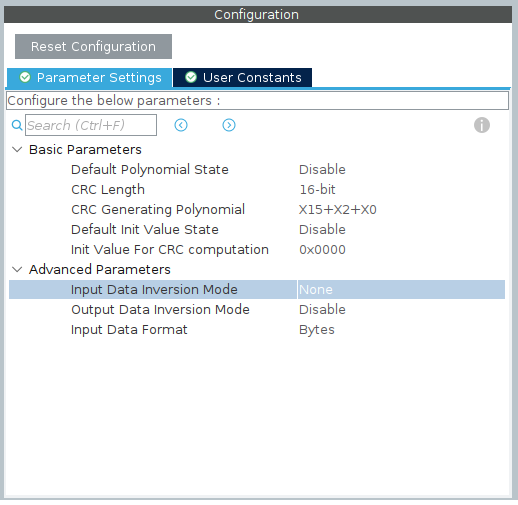Select the Parameter Settings tab
Screen dimensions: 518x505
tap(90, 77)
